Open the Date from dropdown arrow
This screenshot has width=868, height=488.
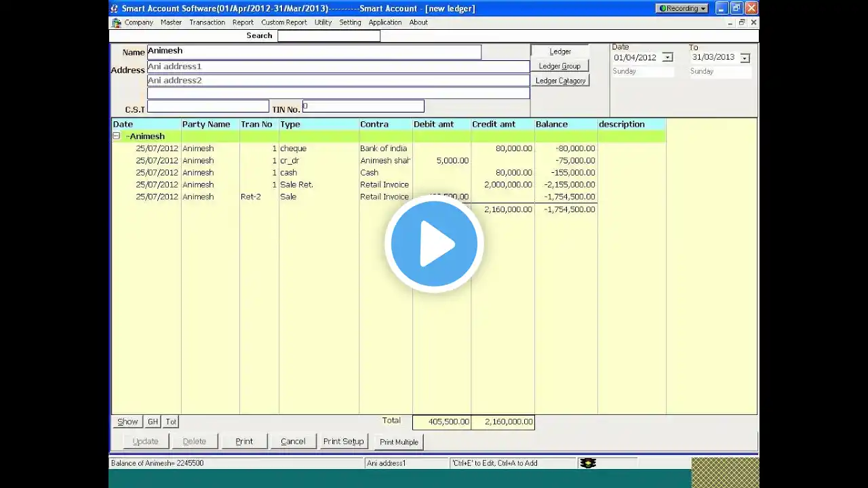[667, 58]
